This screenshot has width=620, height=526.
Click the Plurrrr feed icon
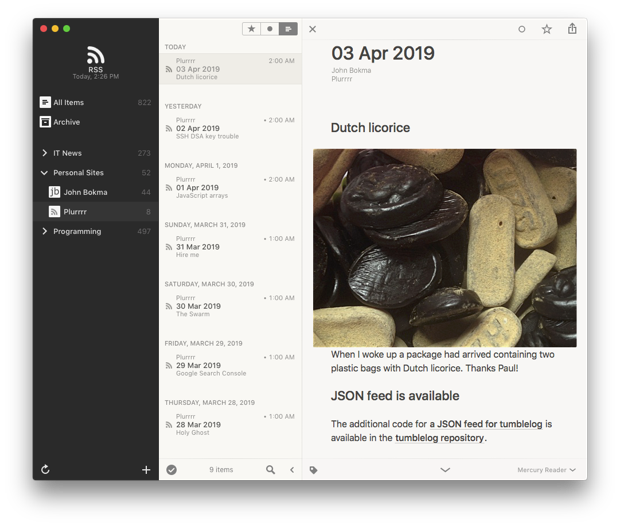54,212
